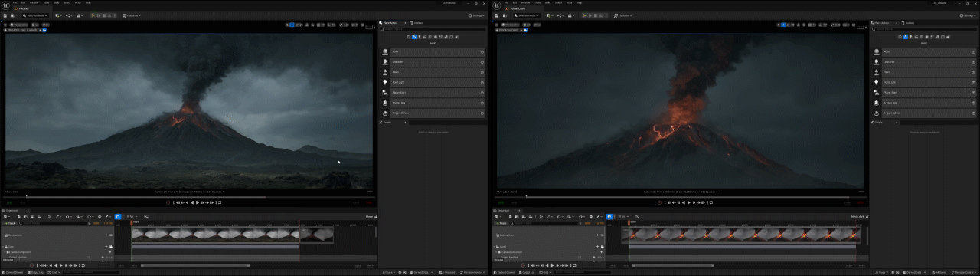Select Camera Cuts track in left Sequencer
Screen dimensions: 980x276
coord(57,235)
